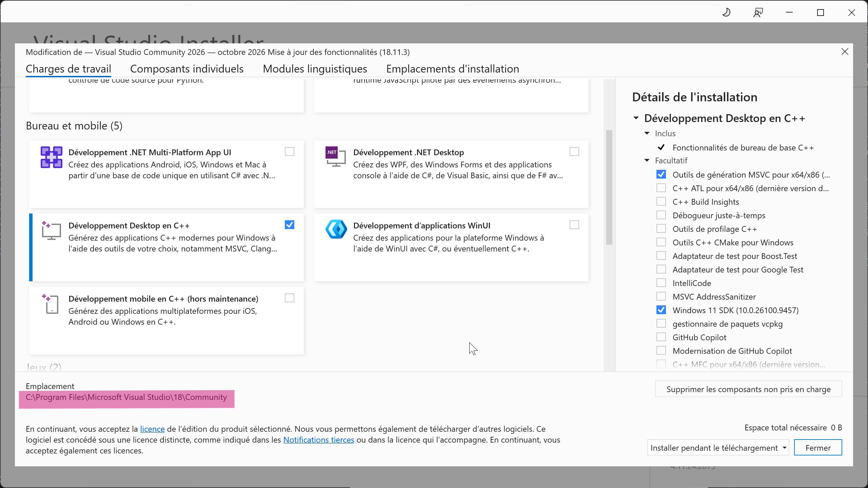Enable gestionnaire de paquets vcpkg
The height and width of the screenshot is (488, 868).
point(661,324)
